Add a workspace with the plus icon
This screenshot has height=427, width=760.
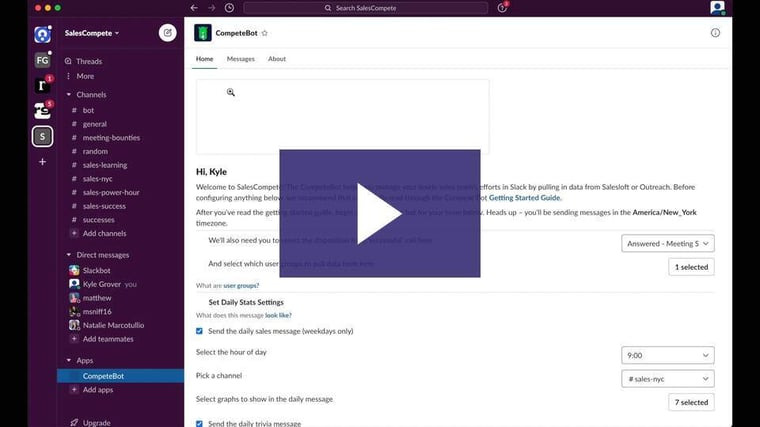(x=42, y=162)
